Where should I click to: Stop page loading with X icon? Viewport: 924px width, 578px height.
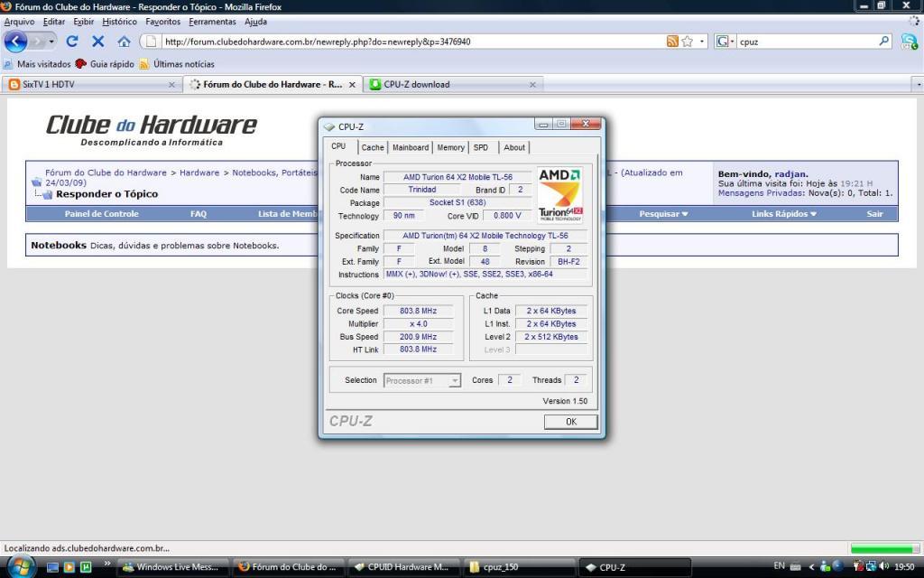(x=97, y=42)
